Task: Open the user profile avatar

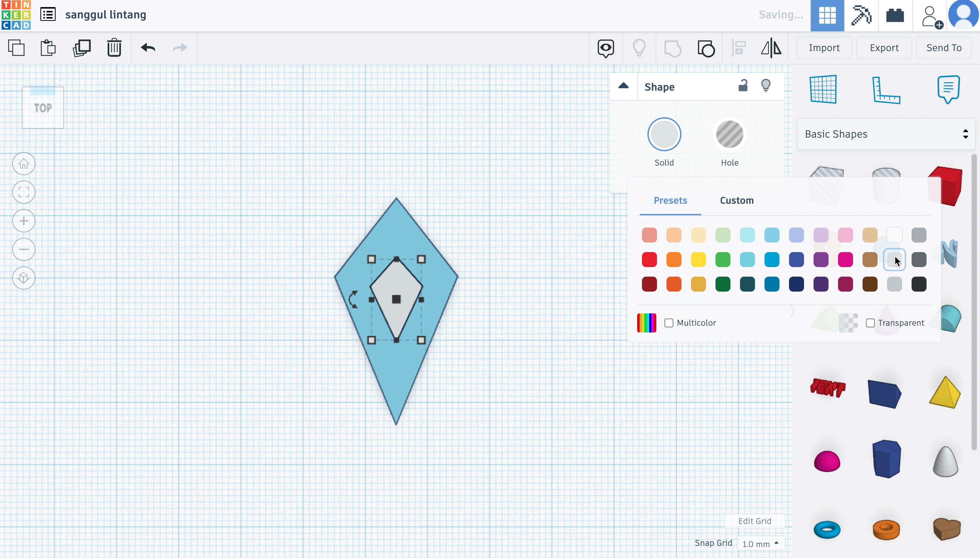Action: tap(964, 15)
